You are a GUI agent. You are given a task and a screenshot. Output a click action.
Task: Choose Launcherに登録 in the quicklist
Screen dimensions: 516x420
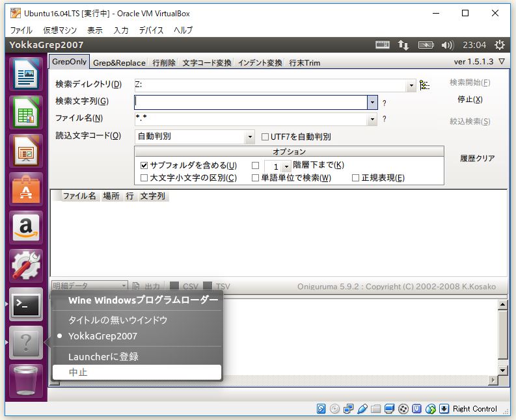pos(137,356)
